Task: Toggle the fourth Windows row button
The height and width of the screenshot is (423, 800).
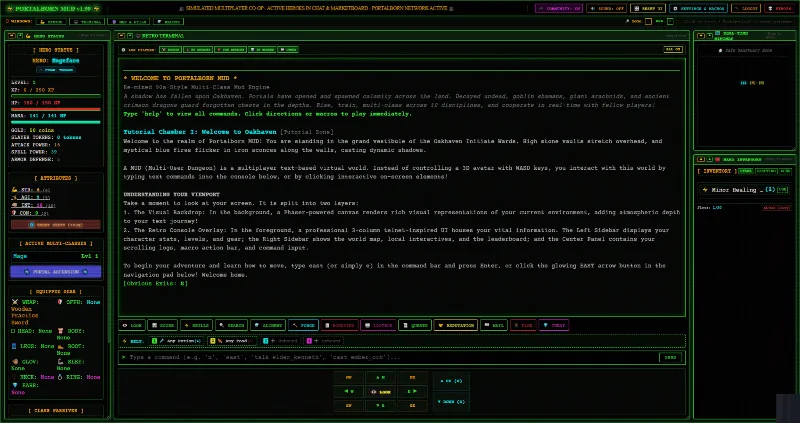Action: click(168, 21)
